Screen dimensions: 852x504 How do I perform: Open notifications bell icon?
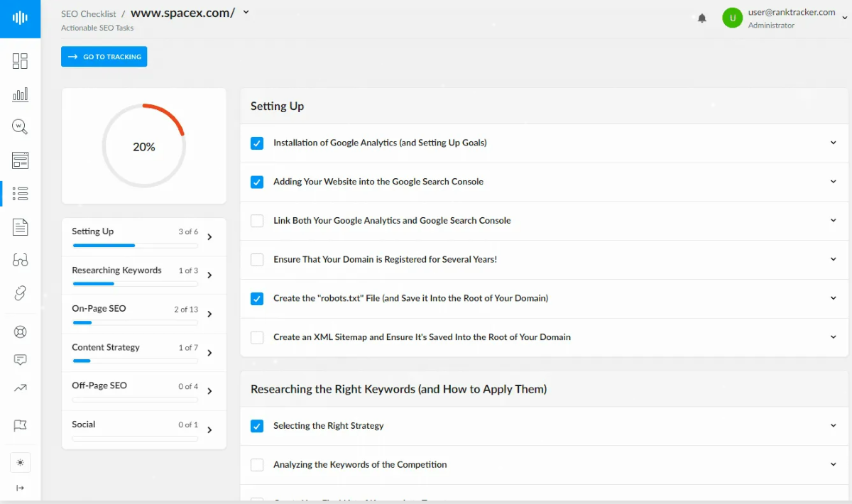point(702,18)
